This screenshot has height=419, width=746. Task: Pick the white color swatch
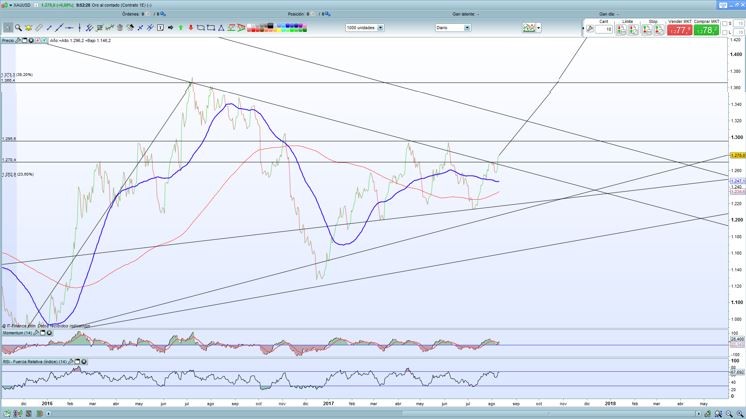[x=249, y=26]
